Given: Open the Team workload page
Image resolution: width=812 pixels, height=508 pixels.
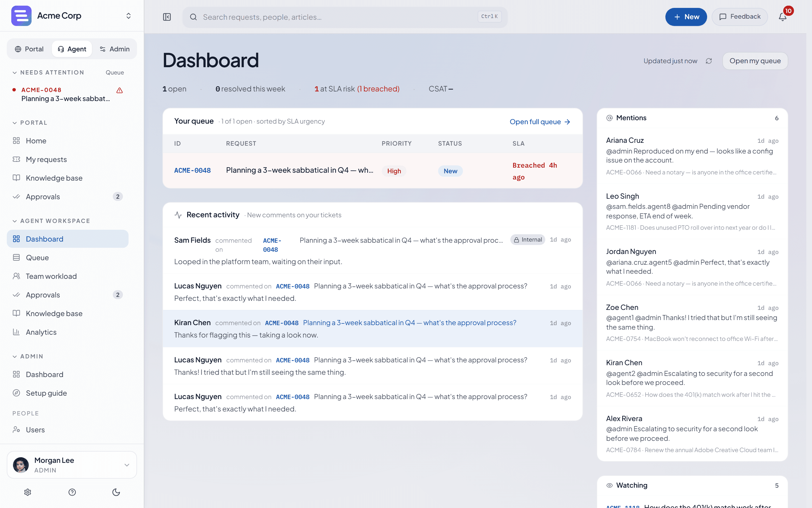Looking at the screenshot, I should 67,276.
